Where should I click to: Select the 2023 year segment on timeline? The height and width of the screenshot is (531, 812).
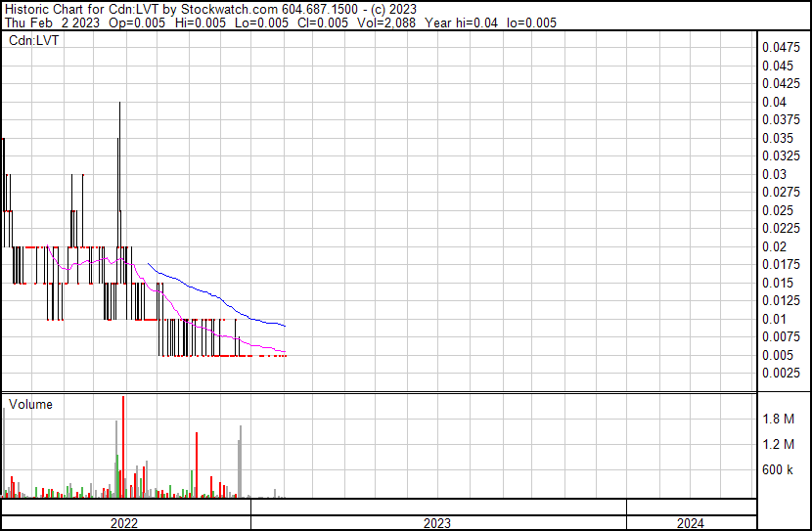tap(438, 523)
